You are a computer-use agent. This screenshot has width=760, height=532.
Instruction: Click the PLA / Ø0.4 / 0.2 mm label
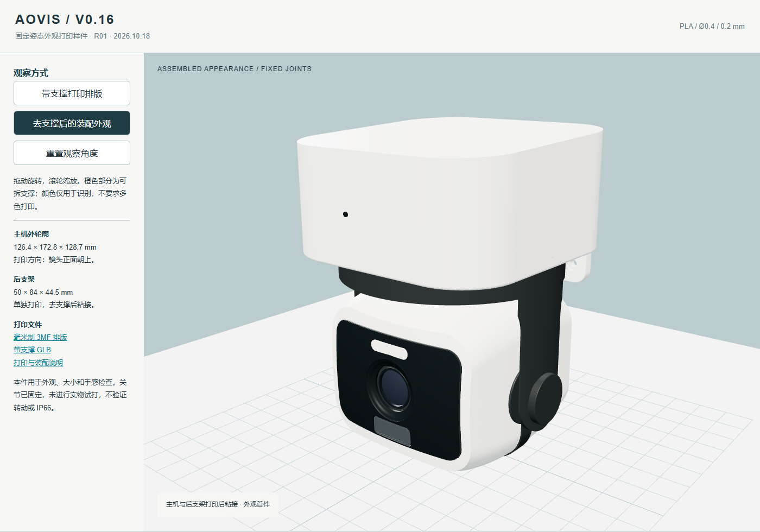click(712, 26)
